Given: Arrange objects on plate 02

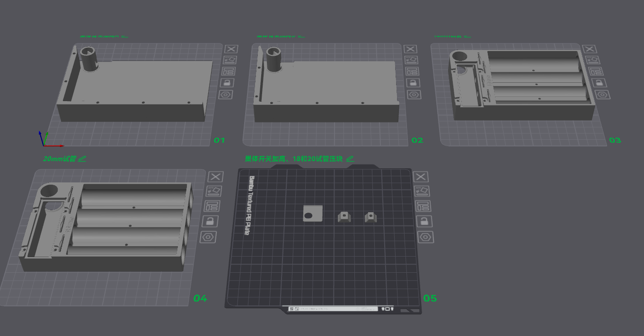Looking at the screenshot, I should 412,71.
